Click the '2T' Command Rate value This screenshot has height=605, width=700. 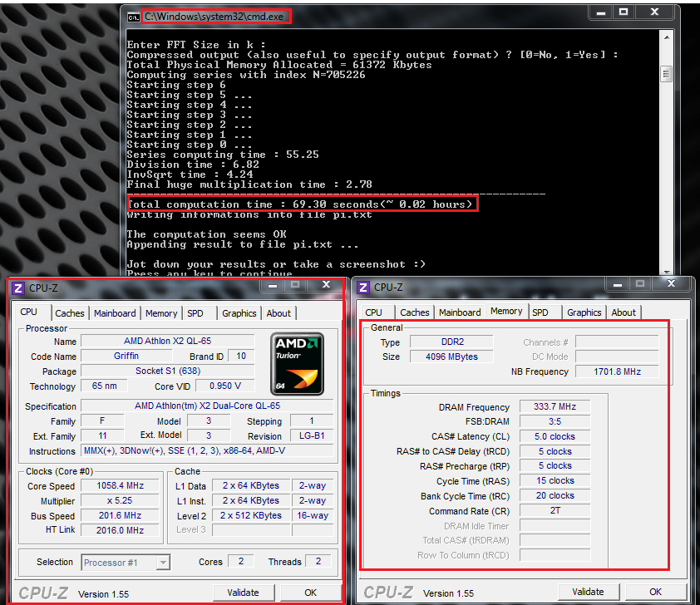(x=555, y=511)
